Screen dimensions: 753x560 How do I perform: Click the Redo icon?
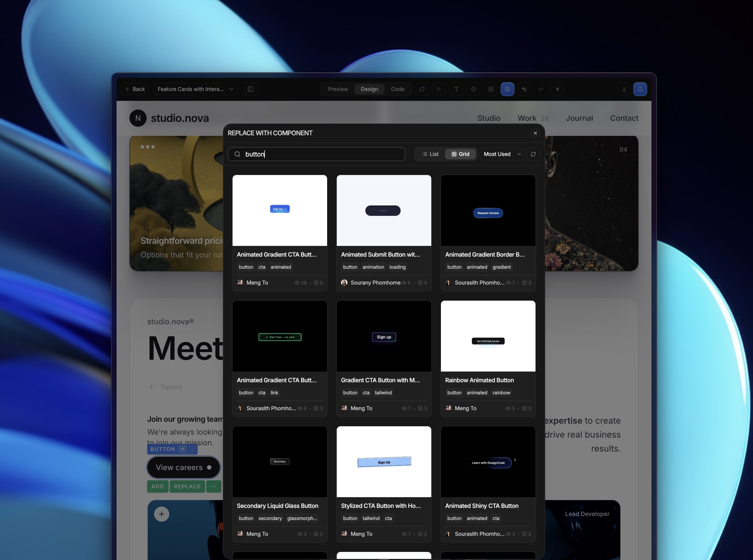tap(541, 89)
